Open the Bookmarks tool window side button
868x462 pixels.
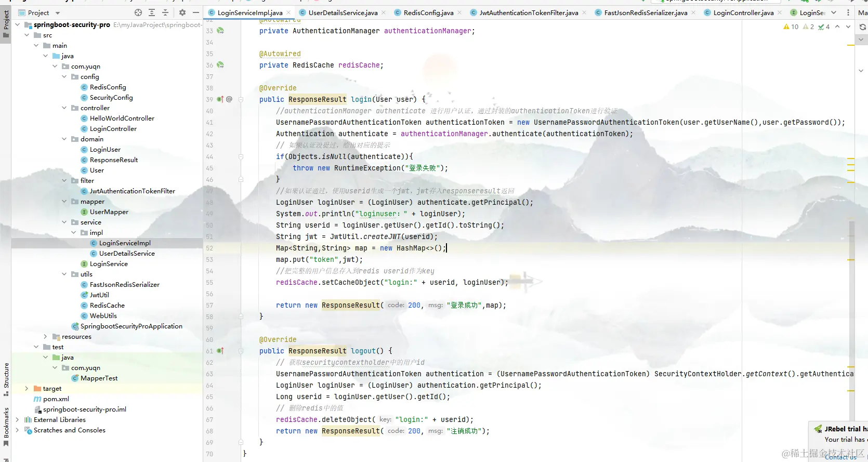(6, 427)
